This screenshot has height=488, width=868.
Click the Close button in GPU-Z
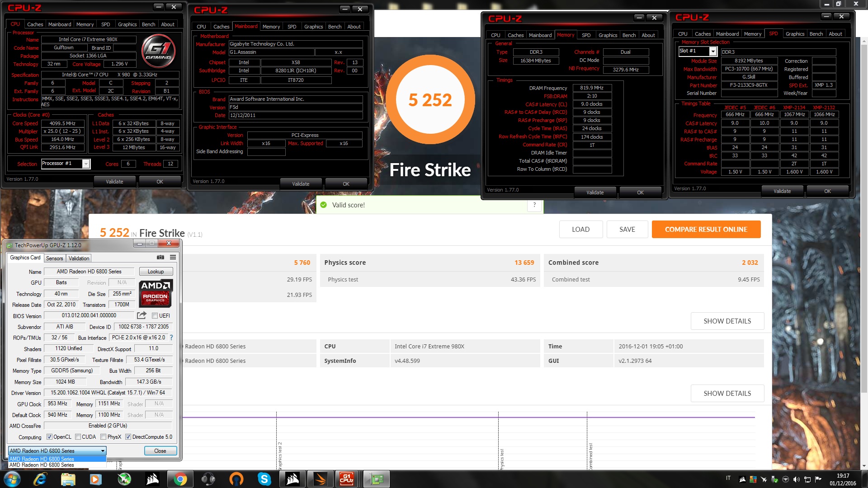tap(160, 451)
